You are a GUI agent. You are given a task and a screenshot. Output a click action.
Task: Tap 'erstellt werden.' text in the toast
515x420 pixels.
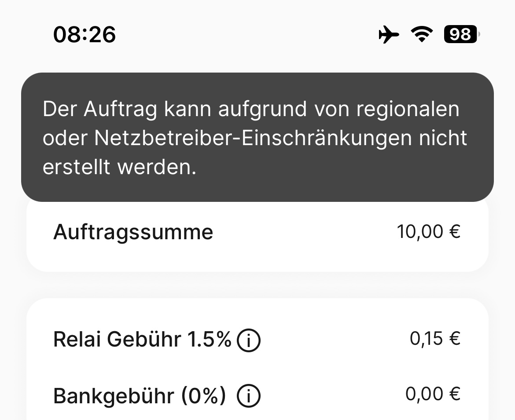[x=120, y=167]
